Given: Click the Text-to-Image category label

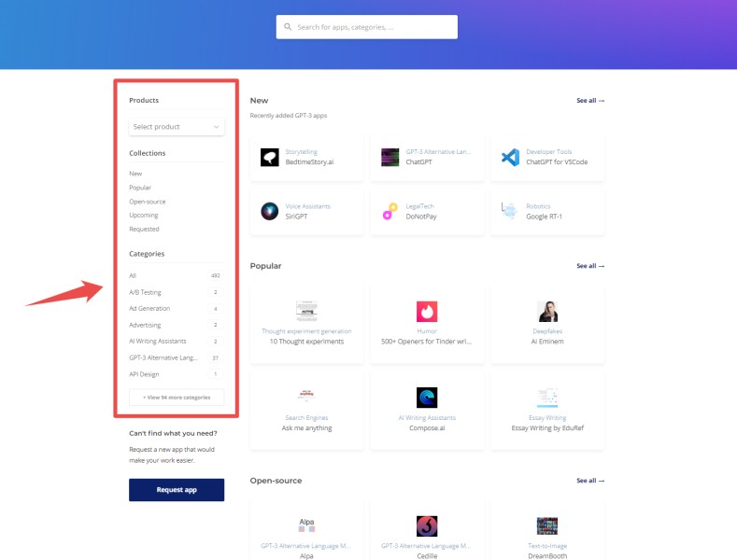Looking at the screenshot, I should coord(547,546).
